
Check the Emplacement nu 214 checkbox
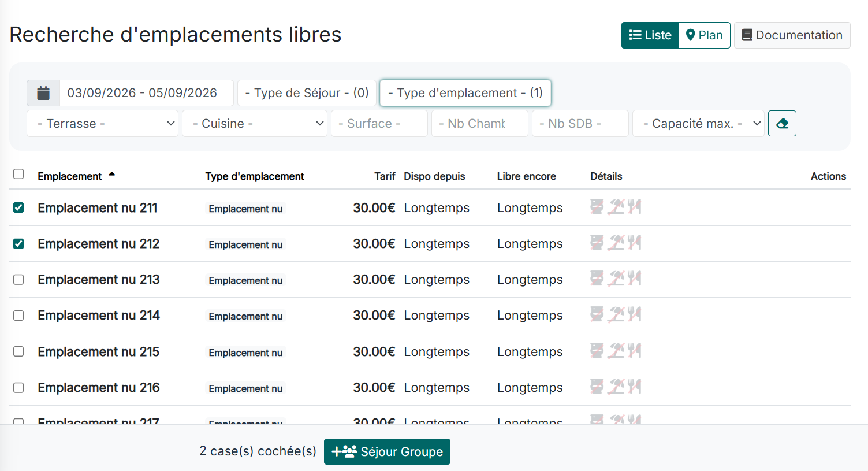[x=18, y=316]
